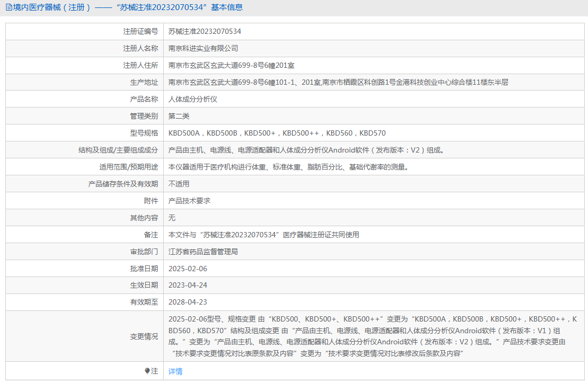
Task: Click the 型号规格 row label
Action: 144,133
